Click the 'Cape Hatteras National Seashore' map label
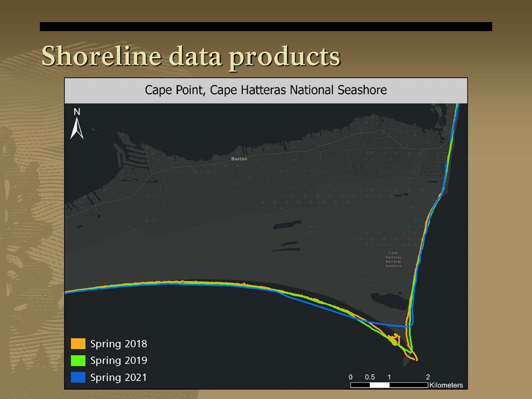The height and width of the screenshot is (399, 532). 393,259
